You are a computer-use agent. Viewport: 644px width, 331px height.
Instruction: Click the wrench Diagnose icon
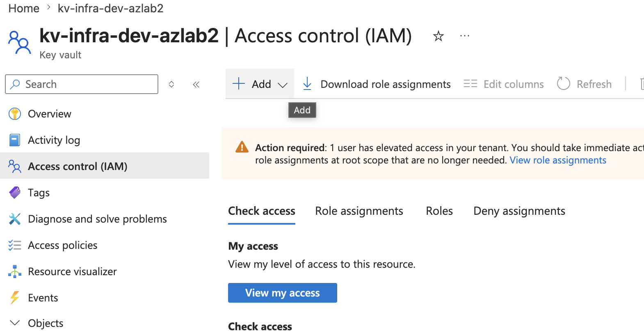[x=15, y=219]
